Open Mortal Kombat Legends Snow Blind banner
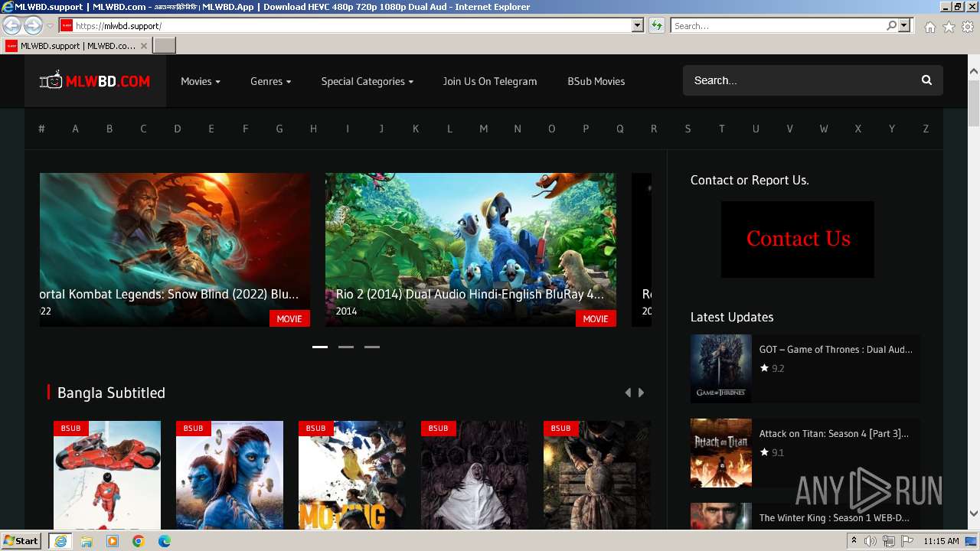The width and height of the screenshot is (980, 551). pyautogui.click(x=175, y=249)
